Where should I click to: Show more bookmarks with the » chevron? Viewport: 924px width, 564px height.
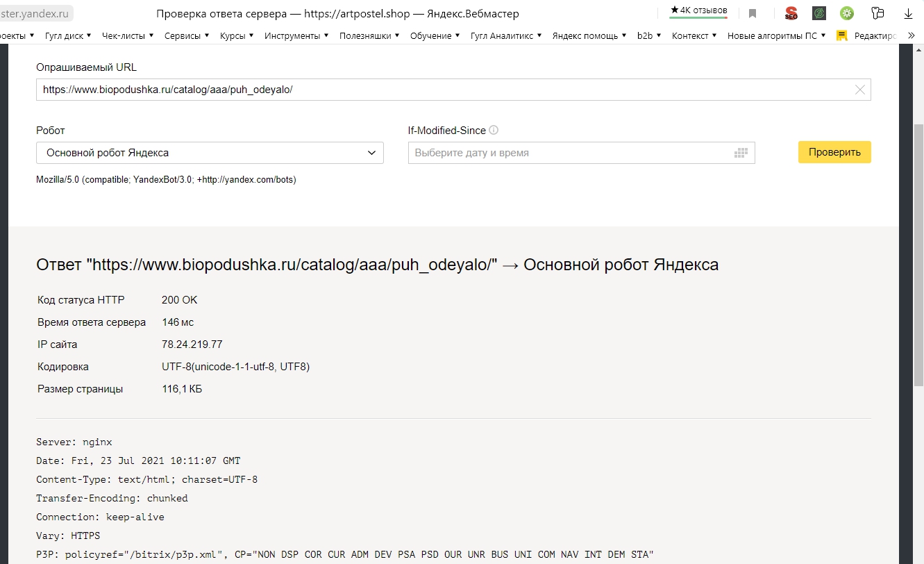click(x=912, y=35)
